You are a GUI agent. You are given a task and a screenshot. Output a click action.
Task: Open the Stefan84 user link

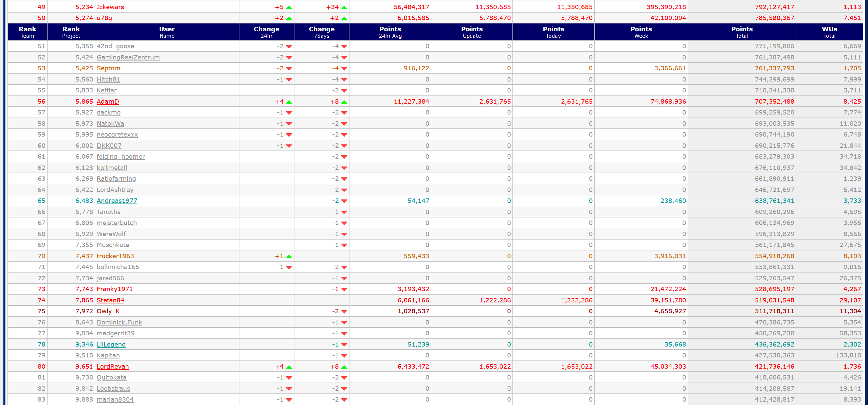pos(110,300)
